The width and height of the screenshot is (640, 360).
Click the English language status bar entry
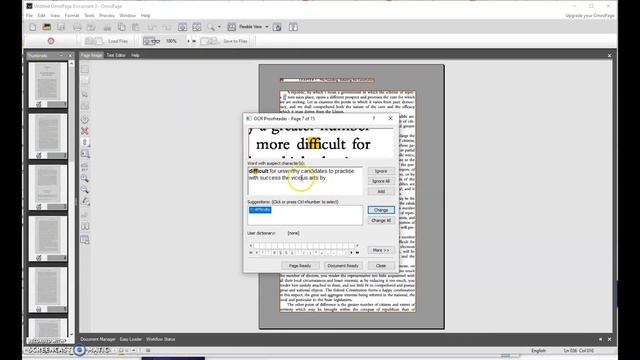tap(538, 351)
